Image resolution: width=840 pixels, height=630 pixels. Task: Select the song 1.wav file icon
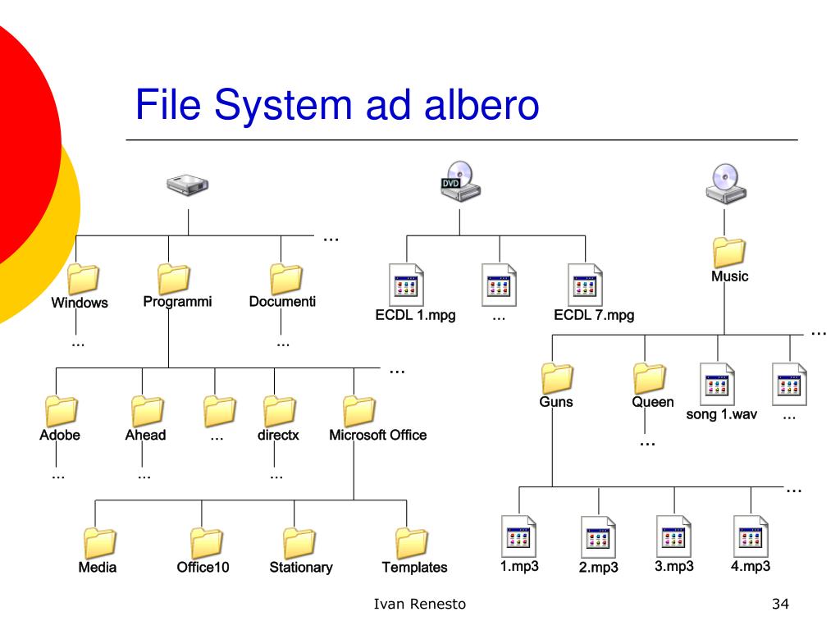pyautogui.click(x=717, y=384)
